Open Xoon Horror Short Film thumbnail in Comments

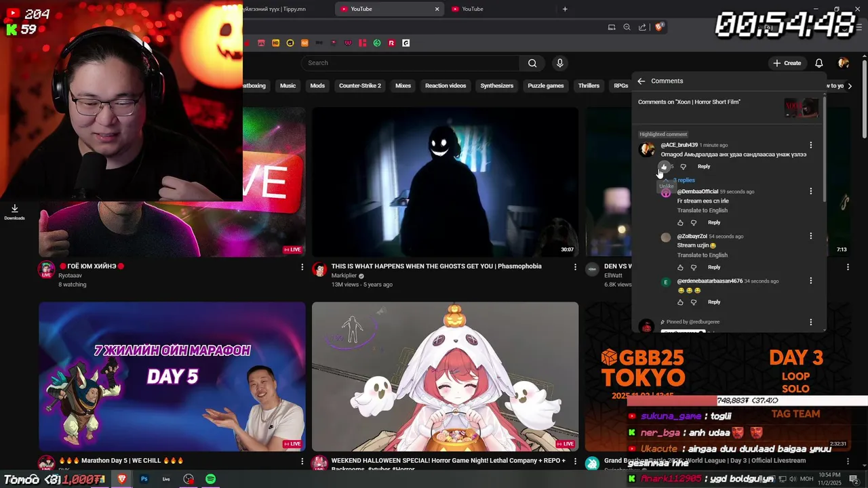point(801,108)
